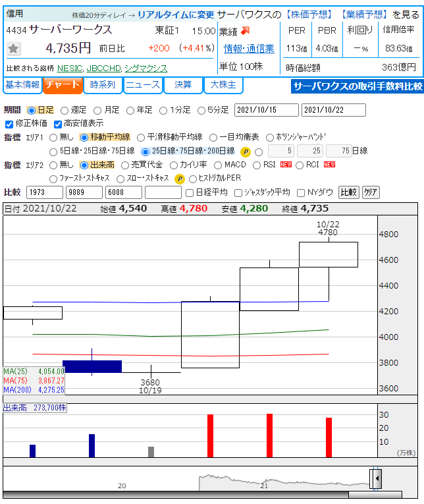Select 無し for indicator area 2

(53, 165)
